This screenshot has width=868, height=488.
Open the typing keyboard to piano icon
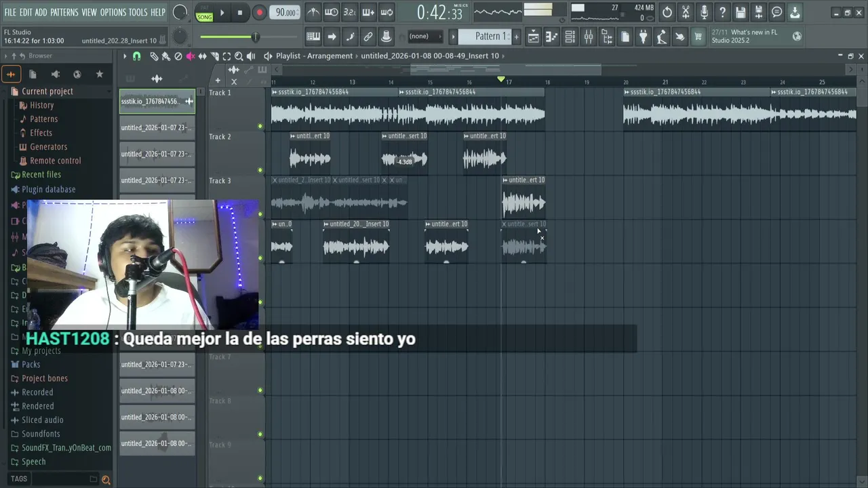pyautogui.click(x=313, y=37)
